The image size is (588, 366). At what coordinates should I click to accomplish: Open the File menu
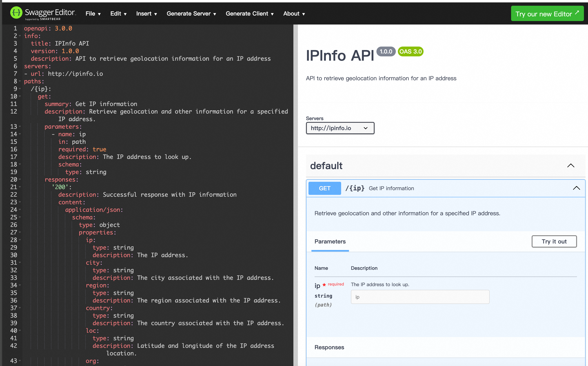coord(93,14)
